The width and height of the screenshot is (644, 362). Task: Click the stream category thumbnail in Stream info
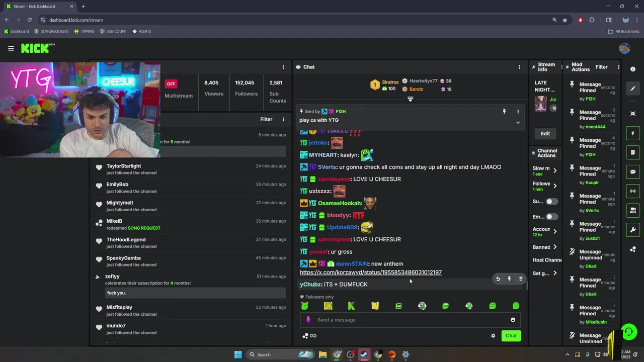pos(540,104)
